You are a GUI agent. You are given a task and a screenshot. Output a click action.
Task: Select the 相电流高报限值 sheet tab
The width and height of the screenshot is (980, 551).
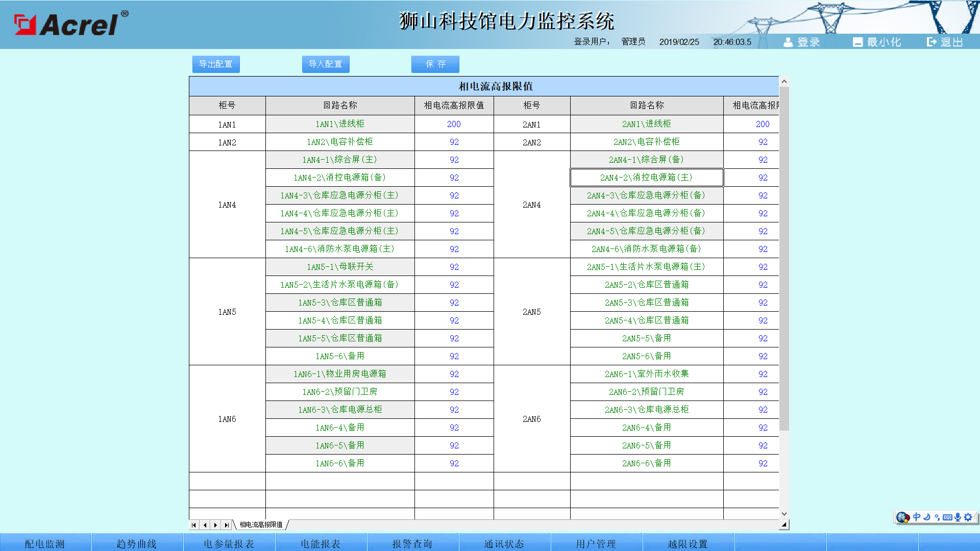coord(261,525)
